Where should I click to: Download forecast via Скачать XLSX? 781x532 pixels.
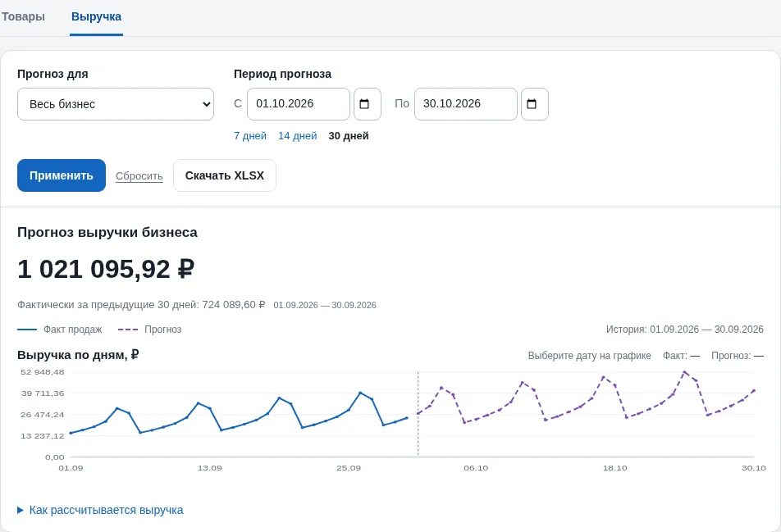tap(225, 175)
